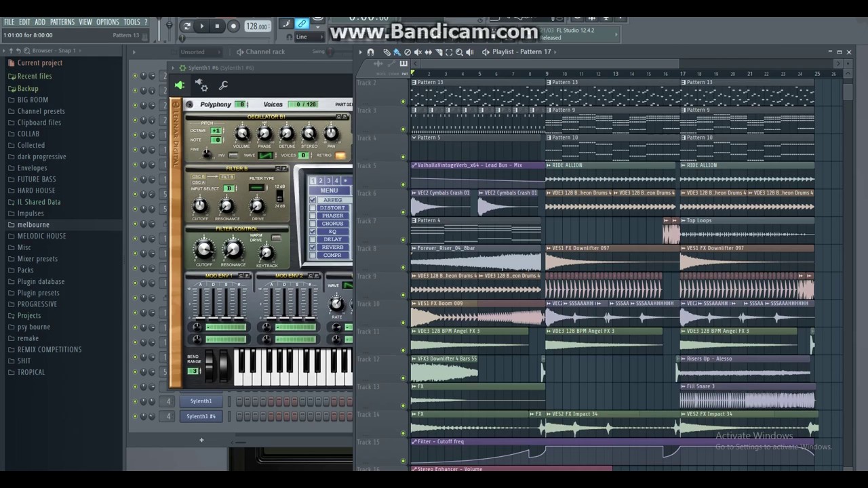The width and height of the screenshot is (868, 488).
Task: Click the PAT piano keys icon in Playlist
Action: click(403, 64)
